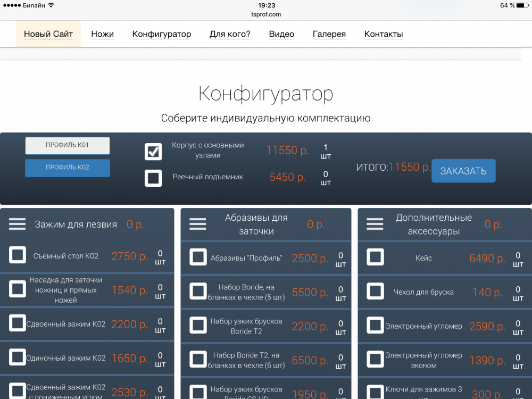Select the Кейс accessory checkbox

tap(375, 257)
